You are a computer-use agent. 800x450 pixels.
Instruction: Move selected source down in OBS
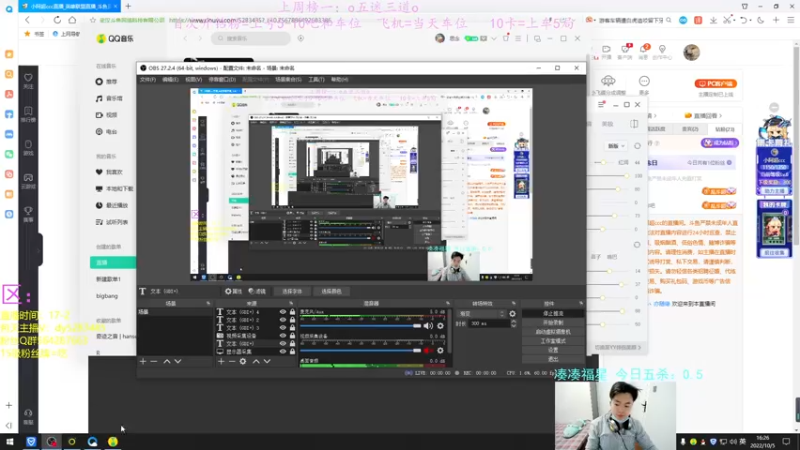[267, 361]
